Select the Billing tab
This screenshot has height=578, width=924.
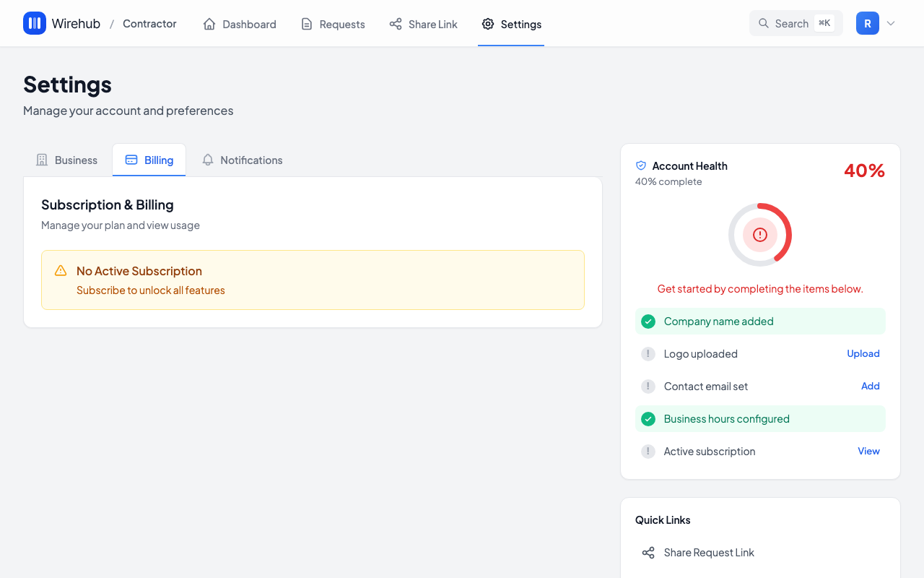click(x=149, y=160)
